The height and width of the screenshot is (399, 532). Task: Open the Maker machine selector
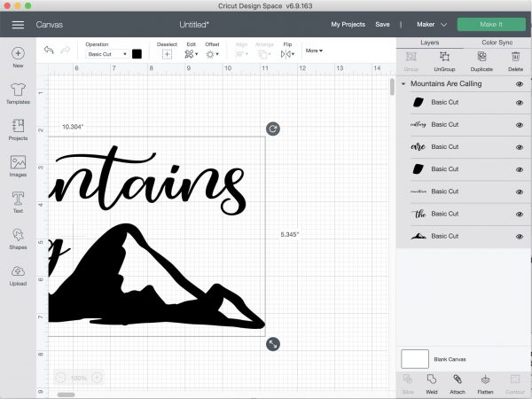pos(432,25)
